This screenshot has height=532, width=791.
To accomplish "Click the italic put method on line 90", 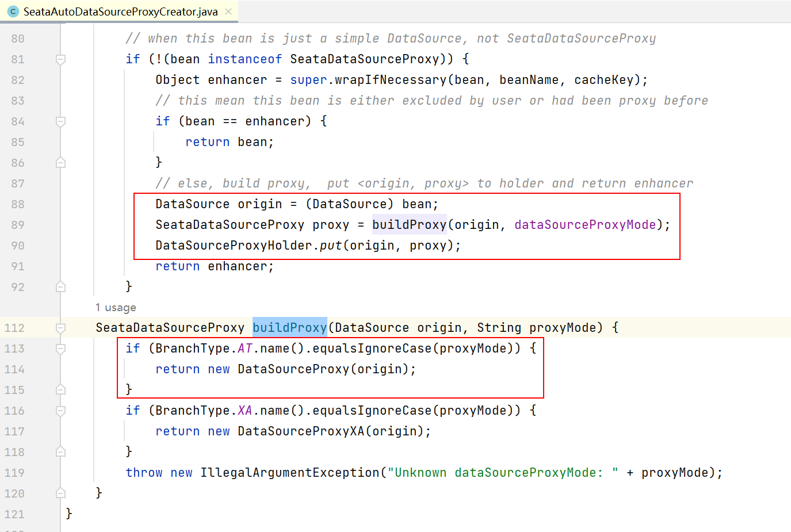I will click(x=331, y=246).
